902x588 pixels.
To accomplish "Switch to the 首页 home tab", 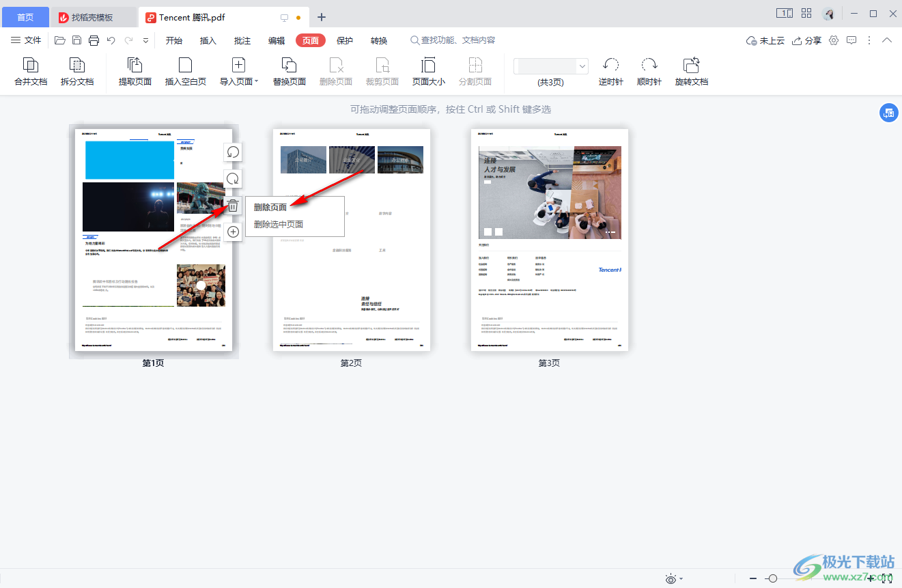I will point(25,17).
